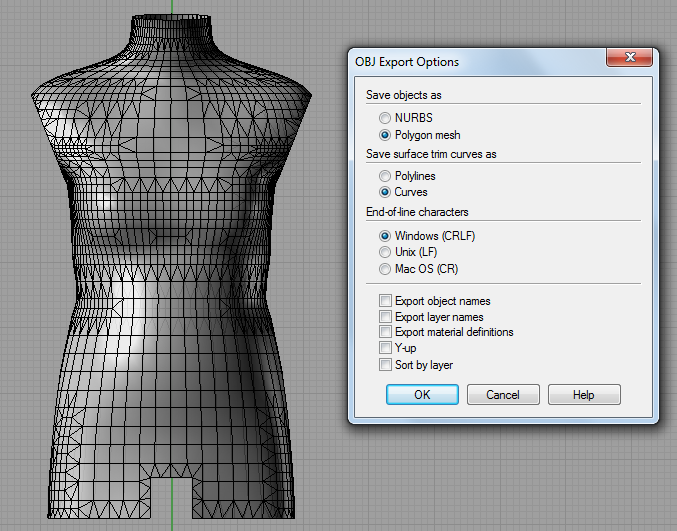Select Windows (CRLF) line endings
This screenshot has height=531, width=677.
[x=385, y=236]
